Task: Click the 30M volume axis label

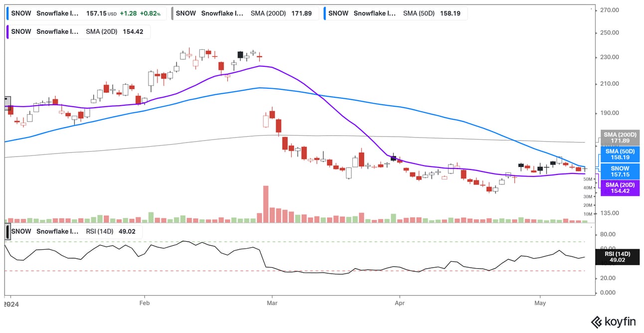Action: point(587,196)
